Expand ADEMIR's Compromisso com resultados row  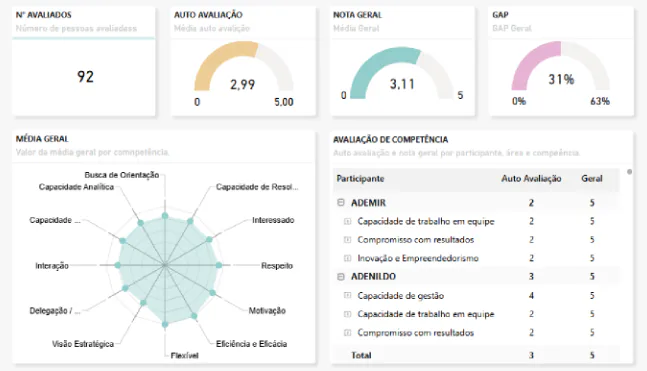click(x=347, y=240)
